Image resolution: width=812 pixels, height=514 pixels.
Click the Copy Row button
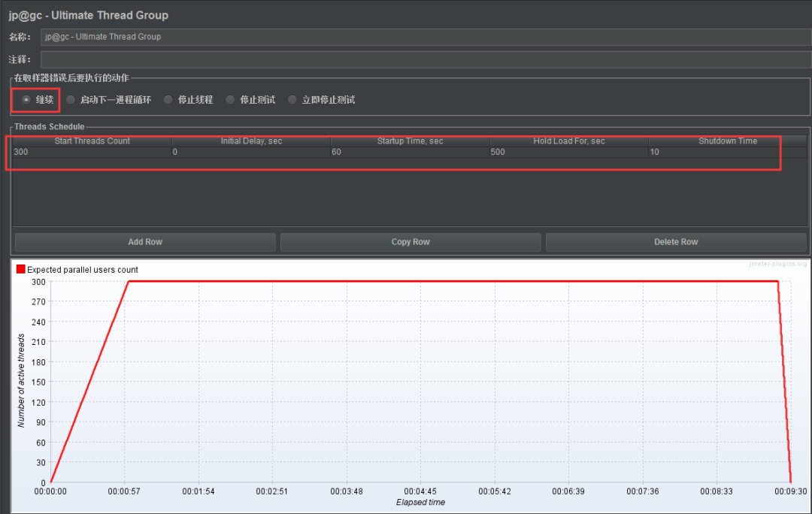pyautogui.click(x=411, y=242)
